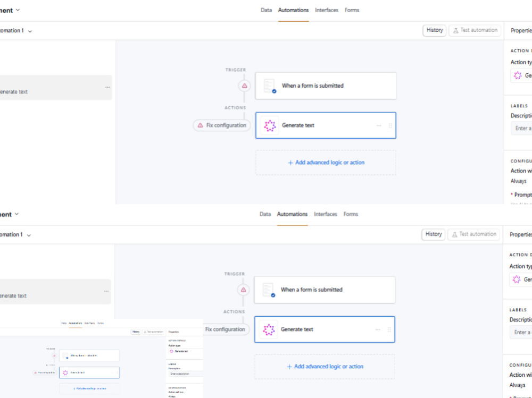The width and height of the screenshot is (532, 398).
Task: Click the Generate text drag handle in the bottom copy
Action: pos(389,330)
